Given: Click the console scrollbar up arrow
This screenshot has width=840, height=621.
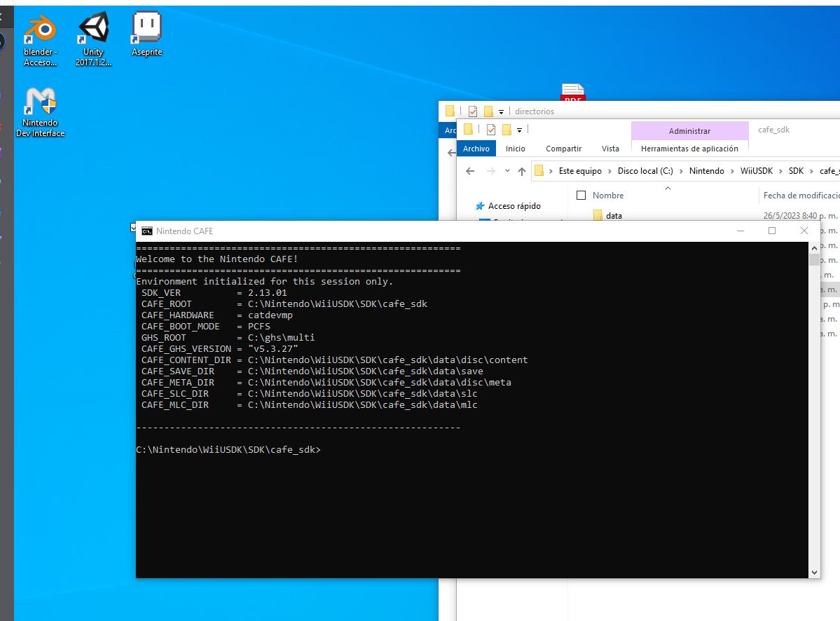Looking at the screenshot, I should click(x=814, y=247).
